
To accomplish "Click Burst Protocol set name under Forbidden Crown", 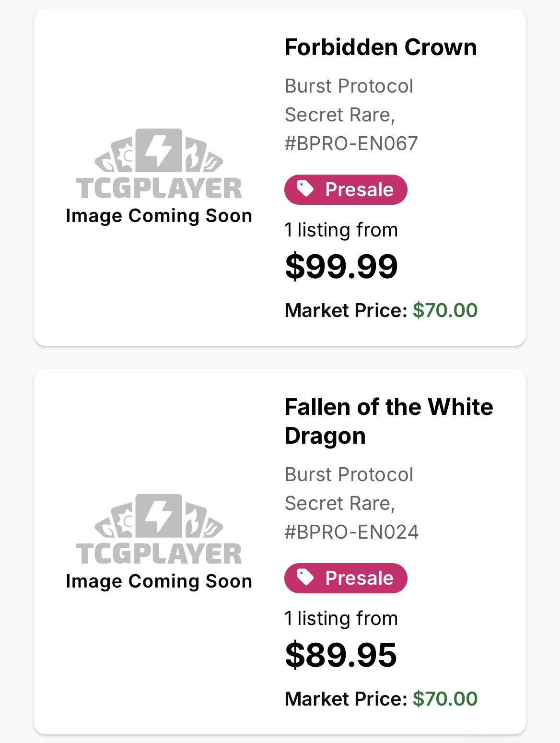I will [349, 86].
